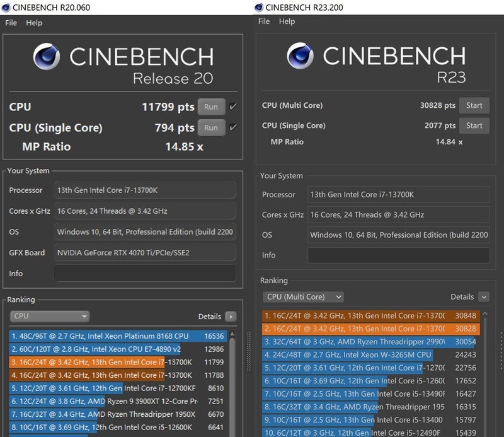Screen dimensions: 504x437
Task: Start the CPU (Single Core) test in R23
Action: coord(474,125)
